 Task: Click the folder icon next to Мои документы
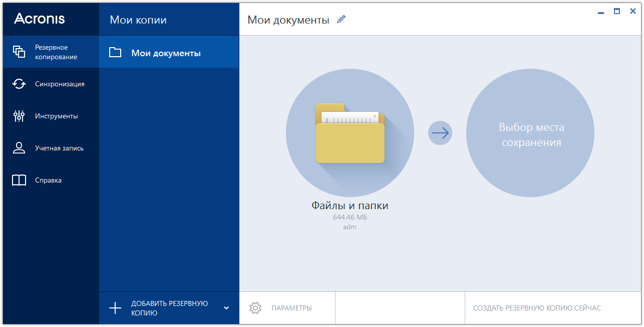115,51
